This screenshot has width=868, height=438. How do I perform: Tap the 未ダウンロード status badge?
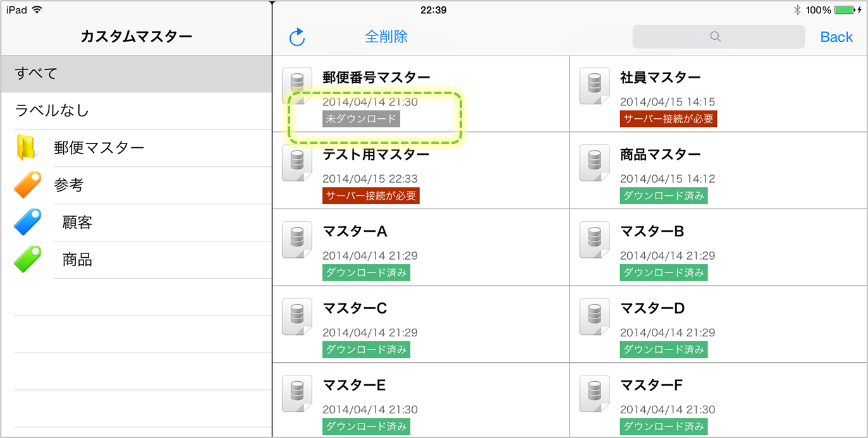pyautogui.click(x=361, y=119)
